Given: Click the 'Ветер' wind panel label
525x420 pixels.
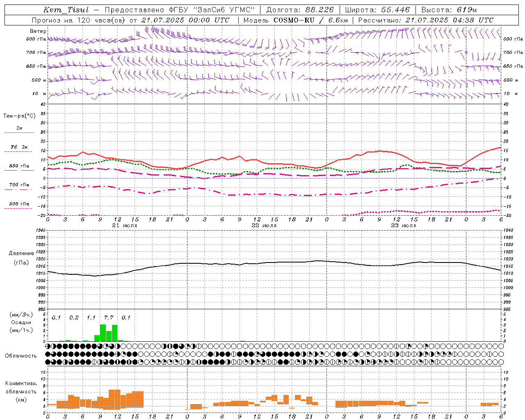Looking at the screenshot, I should point(38,31).
